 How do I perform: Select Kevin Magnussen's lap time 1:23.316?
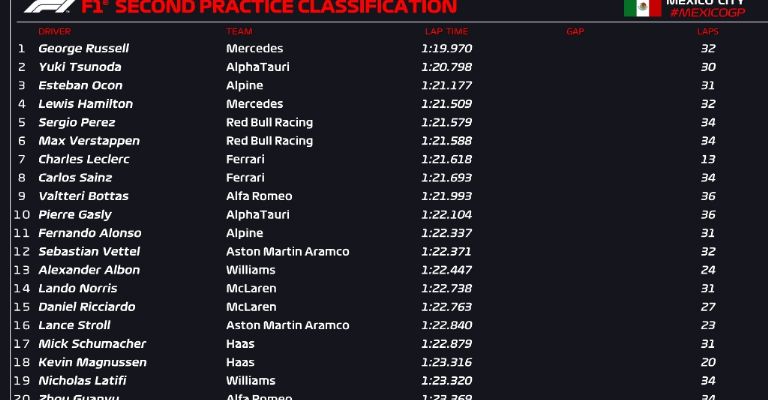(x=447, y=362)
